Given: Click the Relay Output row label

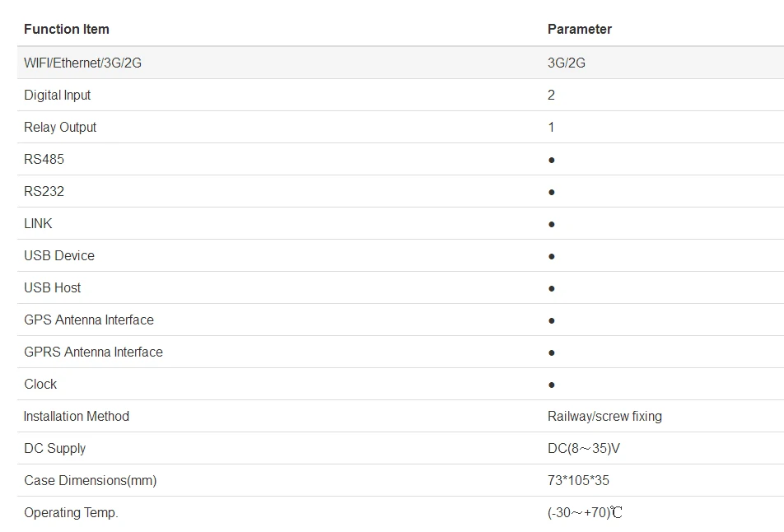Looking at the screenshot, I should [60, 128].
